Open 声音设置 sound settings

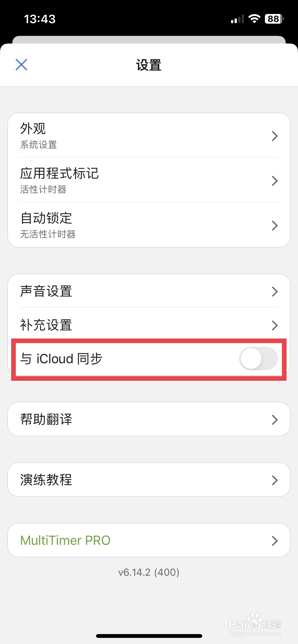pyautogui.click(x=149, y=291)
